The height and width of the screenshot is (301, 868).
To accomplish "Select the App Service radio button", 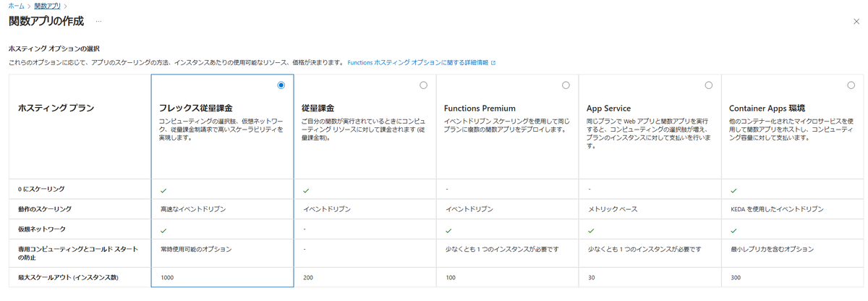I will [x=708, y=85].
